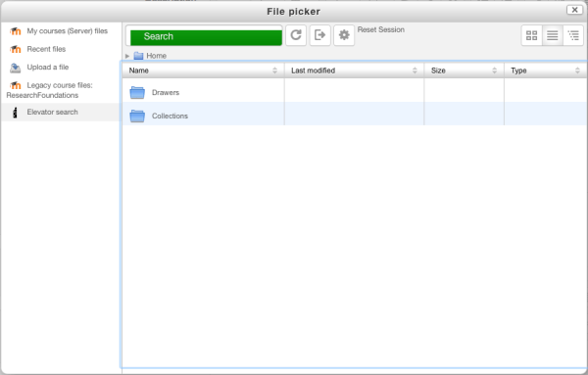Image resolution: width=588 pixels, height=375 pixels.
Task: Switch to tree view
Action: coord(573,35)
